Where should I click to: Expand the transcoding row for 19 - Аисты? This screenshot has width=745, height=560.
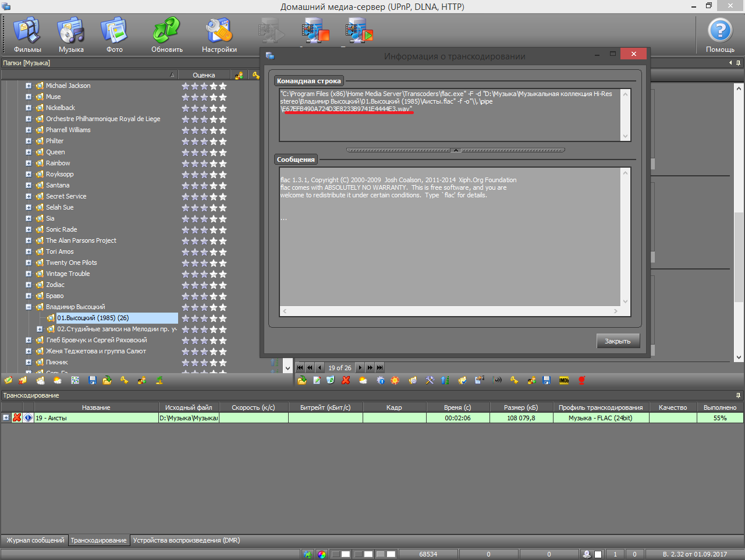[x=6, y=418]
